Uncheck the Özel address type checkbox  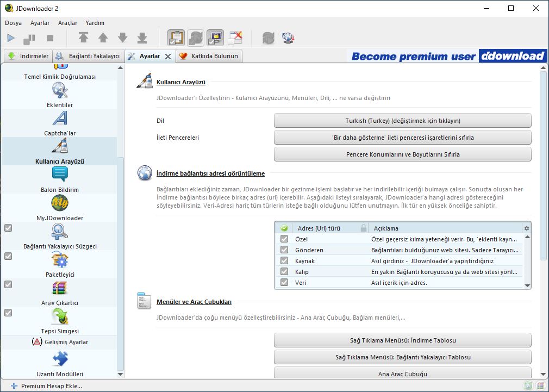tap(284, 239)
